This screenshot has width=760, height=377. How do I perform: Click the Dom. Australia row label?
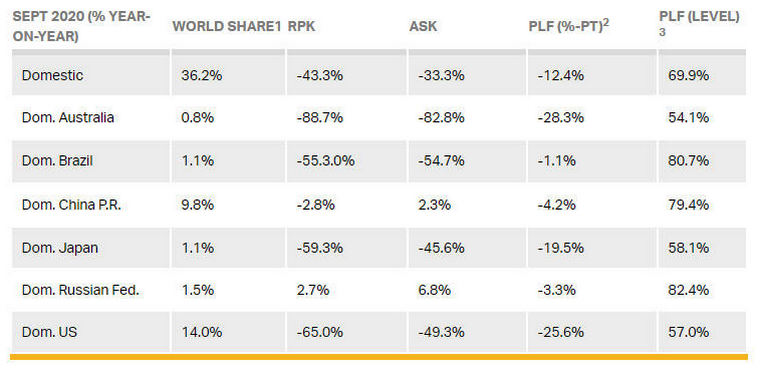(68, 118)
